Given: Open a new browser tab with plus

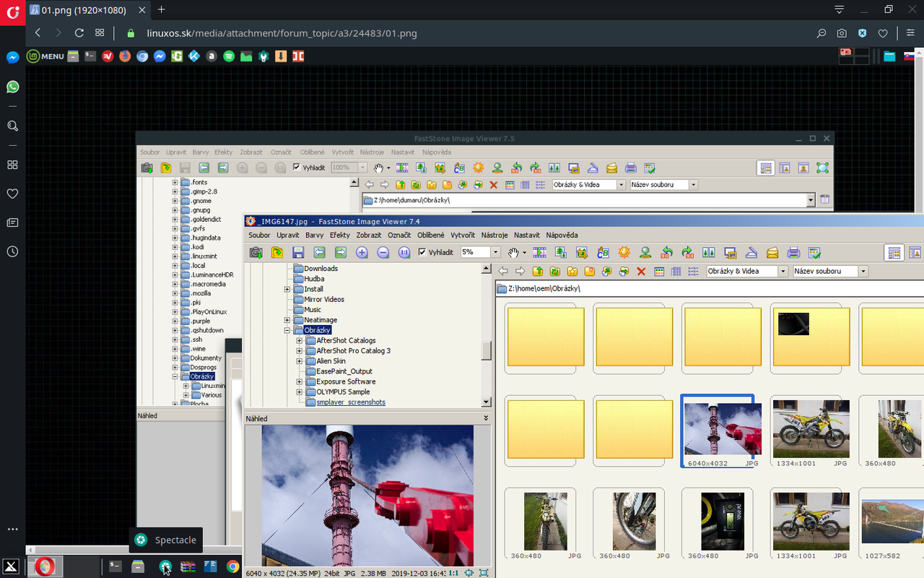Looking at the screenshot, I should click(161, 10).
